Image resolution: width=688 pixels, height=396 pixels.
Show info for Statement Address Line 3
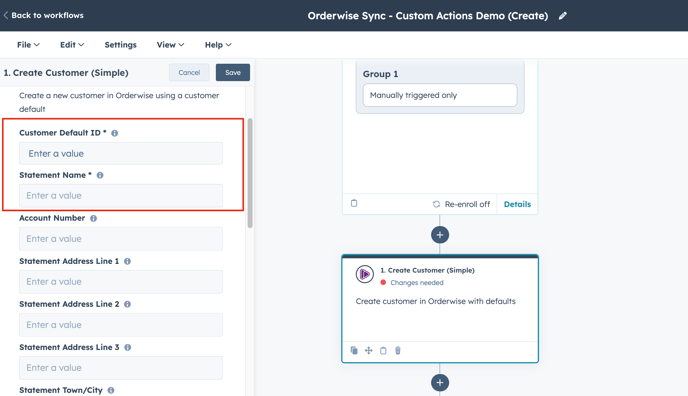click(128, 347)
